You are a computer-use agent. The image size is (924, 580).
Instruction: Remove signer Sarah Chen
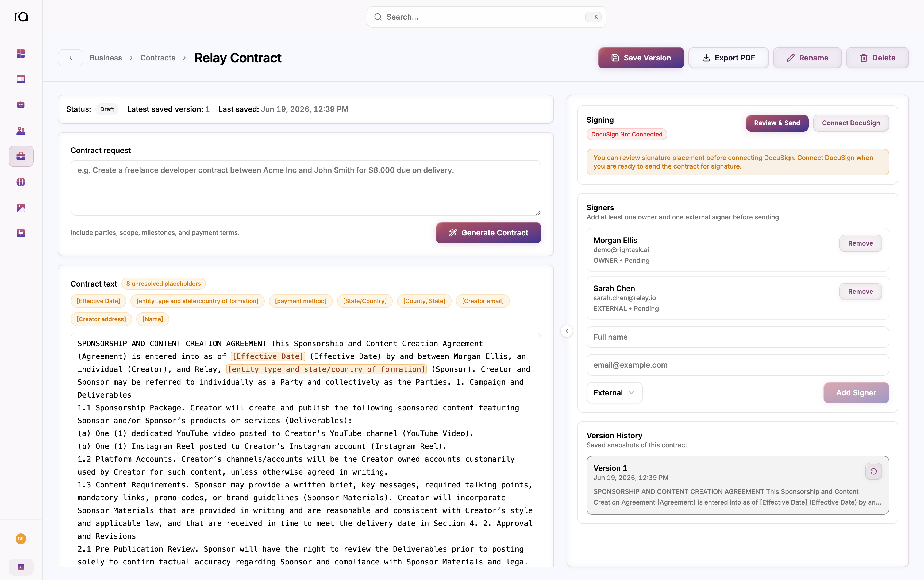pyautogui.click(x=860, y=291)
